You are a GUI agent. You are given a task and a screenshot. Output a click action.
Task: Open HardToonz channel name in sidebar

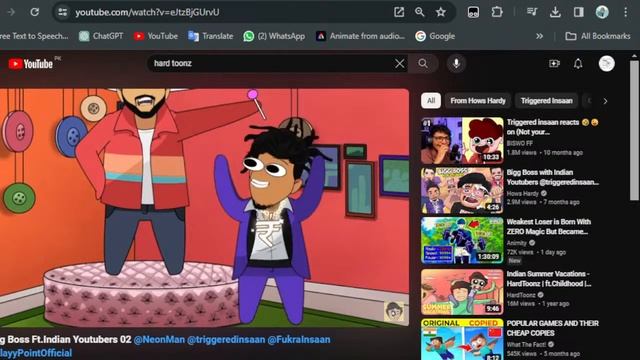point(521,295)
